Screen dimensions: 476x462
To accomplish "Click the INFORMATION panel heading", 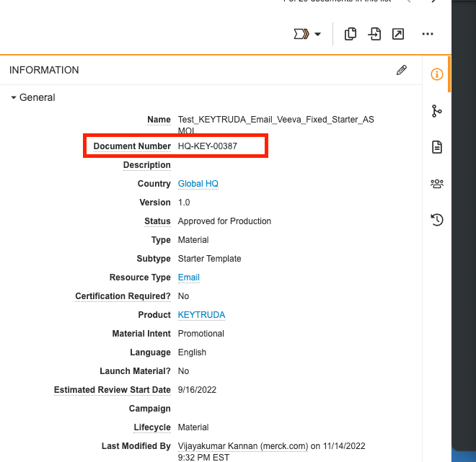I will click(44, 70).
